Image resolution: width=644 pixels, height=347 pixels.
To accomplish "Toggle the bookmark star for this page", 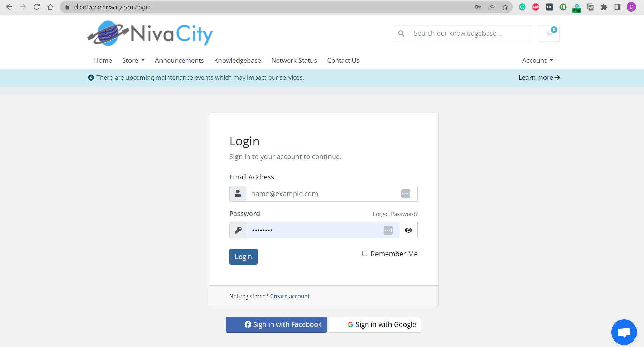I will tap(505, 7).
